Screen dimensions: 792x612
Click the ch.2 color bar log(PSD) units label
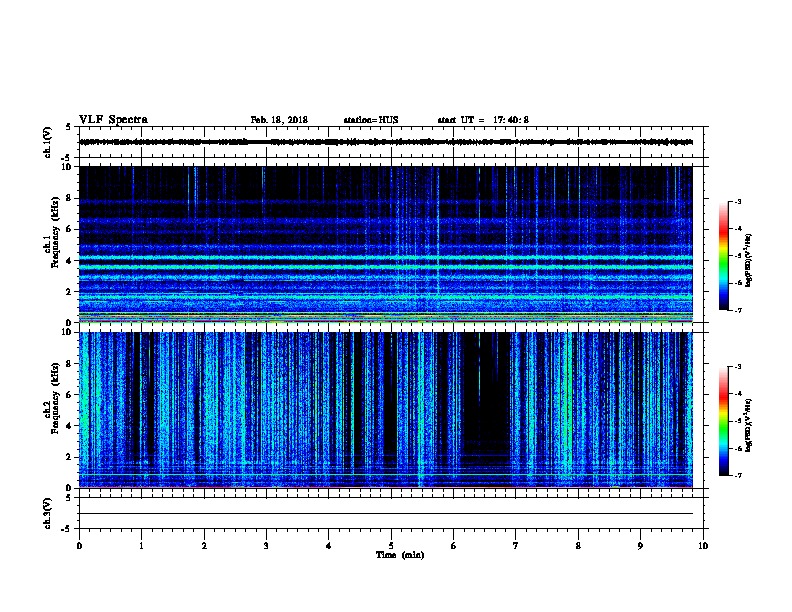click(748, 425)
